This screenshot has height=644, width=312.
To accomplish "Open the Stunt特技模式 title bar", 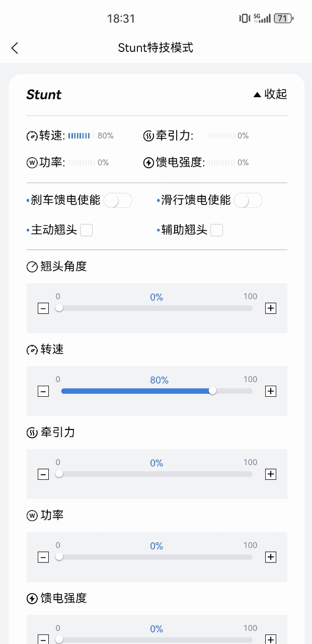I will pos(156,47).
